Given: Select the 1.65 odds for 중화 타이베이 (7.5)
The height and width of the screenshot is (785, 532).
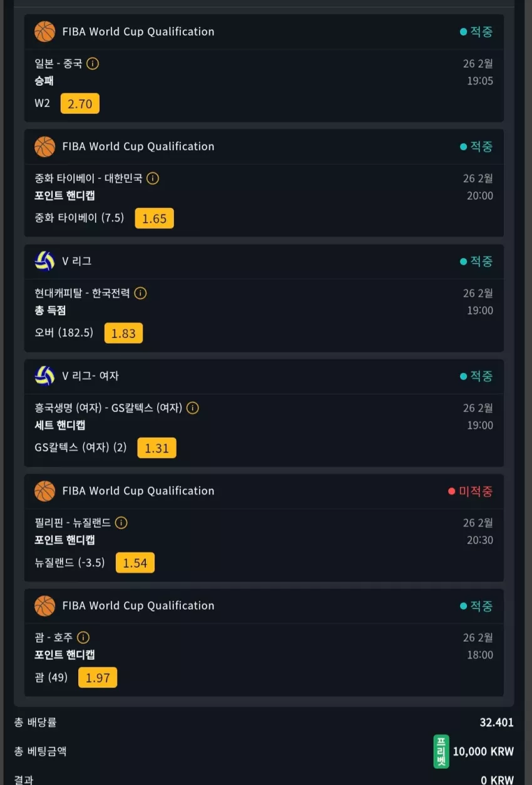Looking at the screenshot, I should pyautogui.click(x=155, y=218).
